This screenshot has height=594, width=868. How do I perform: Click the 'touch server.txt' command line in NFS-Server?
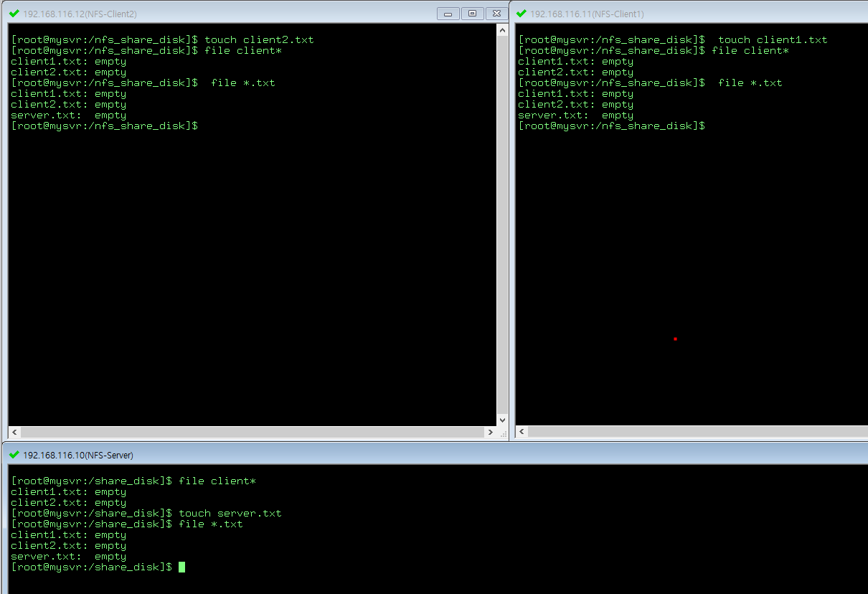[x=146, y=513]
